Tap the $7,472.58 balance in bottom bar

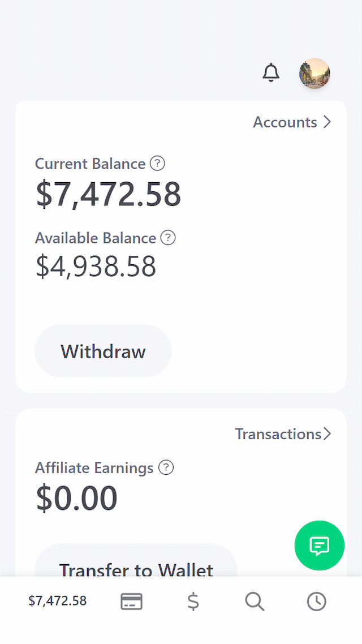[58, 601]
